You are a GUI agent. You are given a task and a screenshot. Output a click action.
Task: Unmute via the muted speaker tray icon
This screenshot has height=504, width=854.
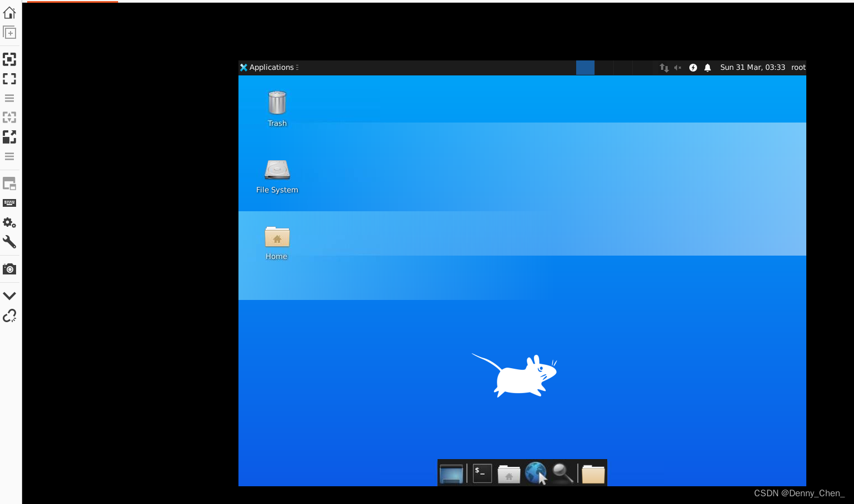(678, 68)
